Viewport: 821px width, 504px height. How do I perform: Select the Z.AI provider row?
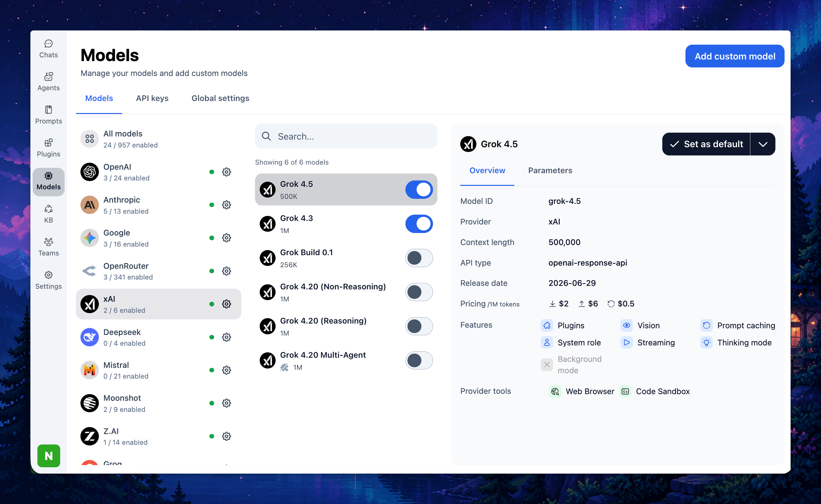tap(158, 436)
